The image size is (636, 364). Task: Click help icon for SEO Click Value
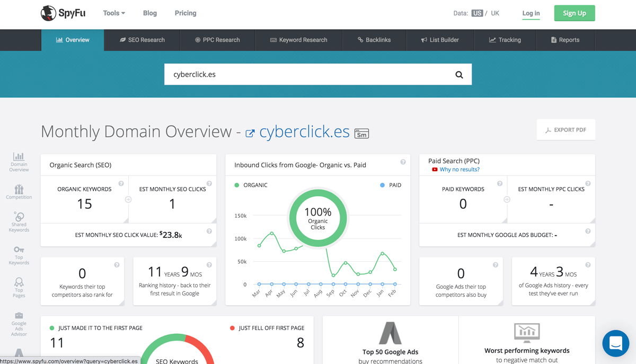pyautogui.click(x=209, y=231)
